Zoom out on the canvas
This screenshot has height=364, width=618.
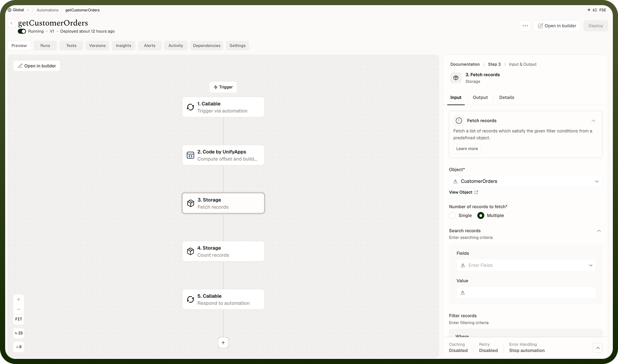(18, 309)
